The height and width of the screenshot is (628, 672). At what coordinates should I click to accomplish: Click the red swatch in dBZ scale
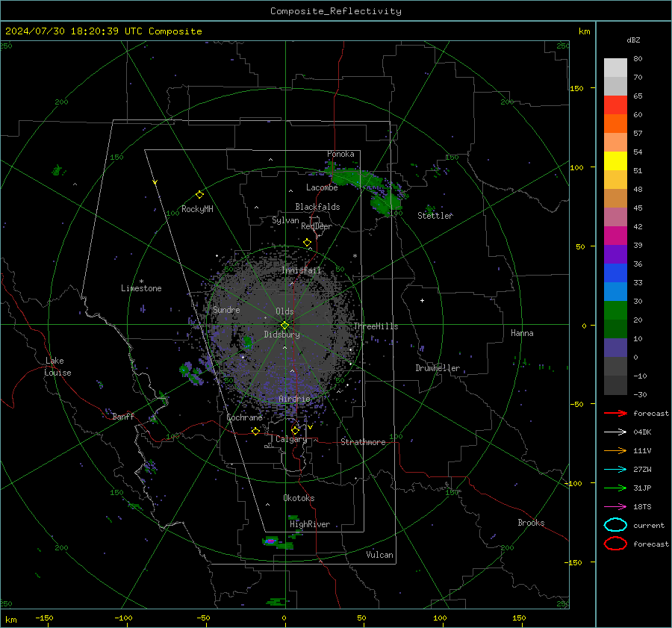click(615, 105)
